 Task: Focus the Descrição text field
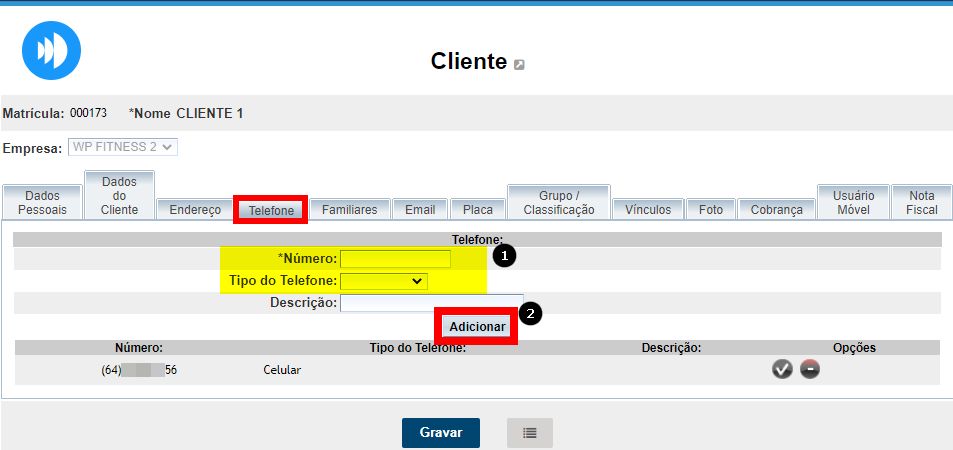[431, 302]
